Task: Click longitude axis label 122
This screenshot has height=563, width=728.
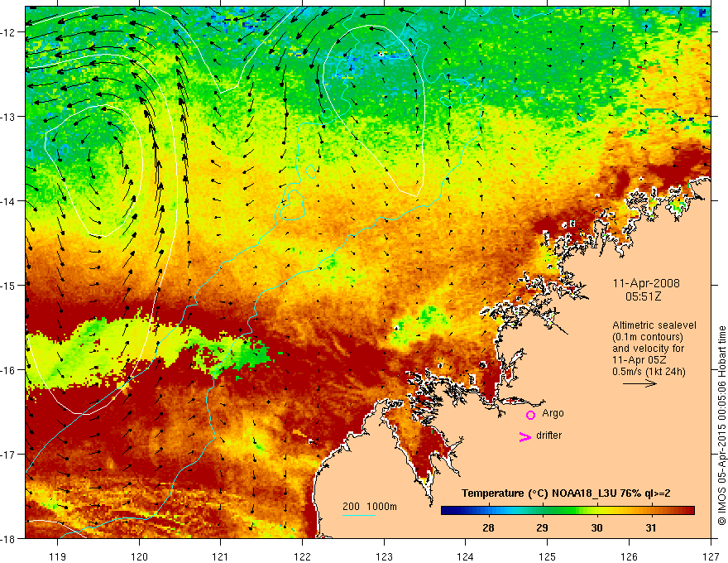Action: click(x=302, y=556)
